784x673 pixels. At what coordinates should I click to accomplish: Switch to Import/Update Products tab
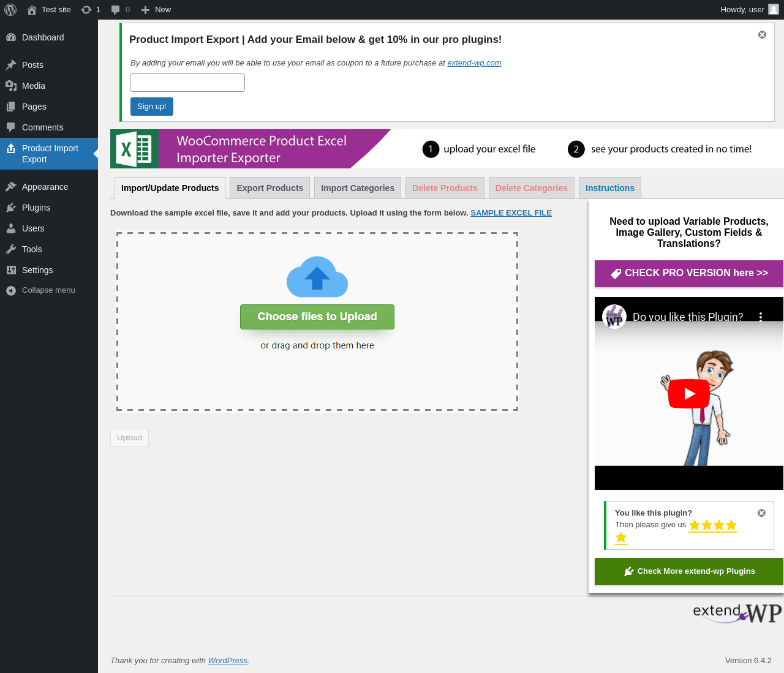click(x=170, y=188)
